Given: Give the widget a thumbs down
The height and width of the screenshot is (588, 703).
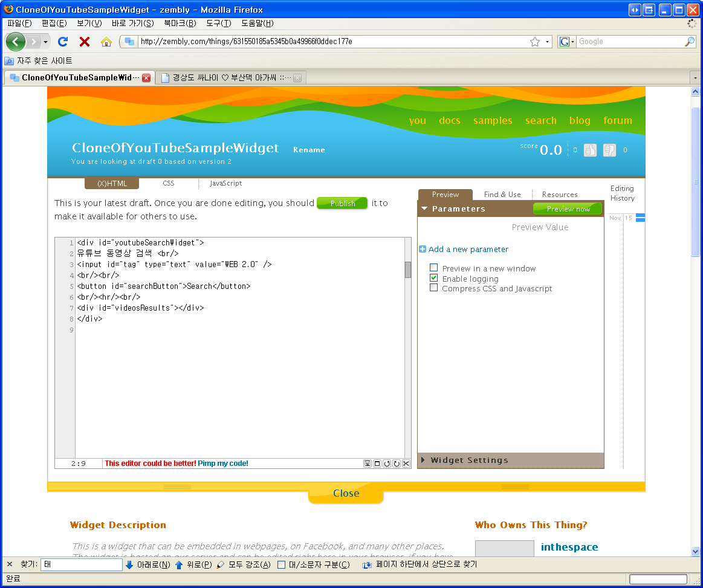Looking at the screenshot, I should [609, 150].
